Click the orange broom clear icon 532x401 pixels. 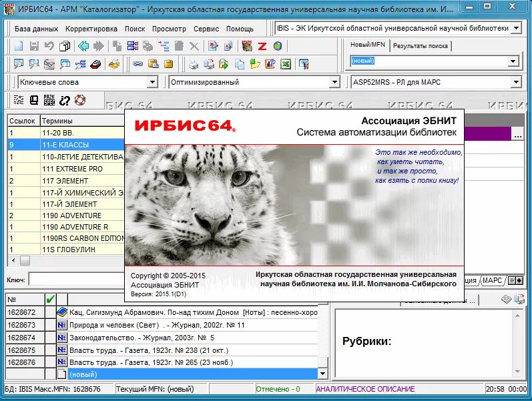click(x=114, y=64)
